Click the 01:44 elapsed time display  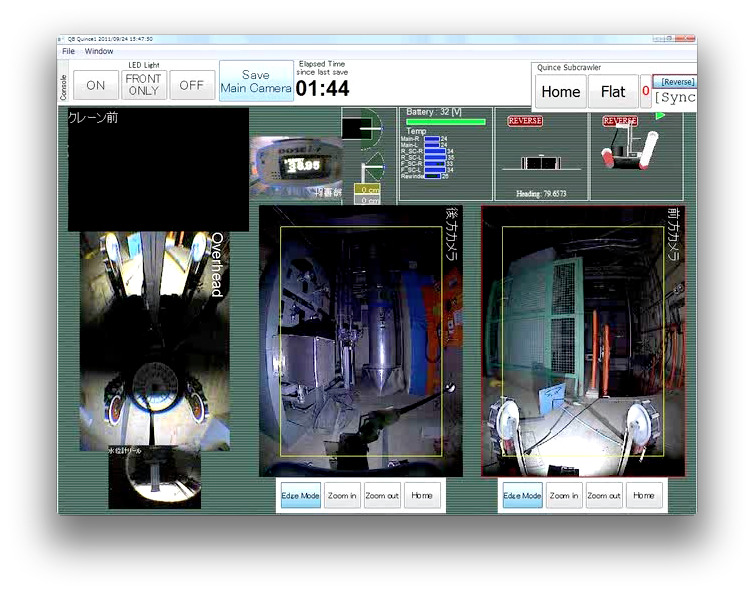point(322,88)
